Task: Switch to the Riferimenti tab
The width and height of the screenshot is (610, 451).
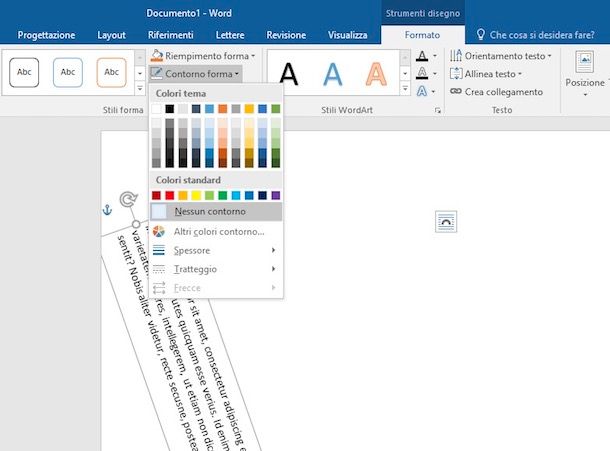Action: (x=170, y=35)
